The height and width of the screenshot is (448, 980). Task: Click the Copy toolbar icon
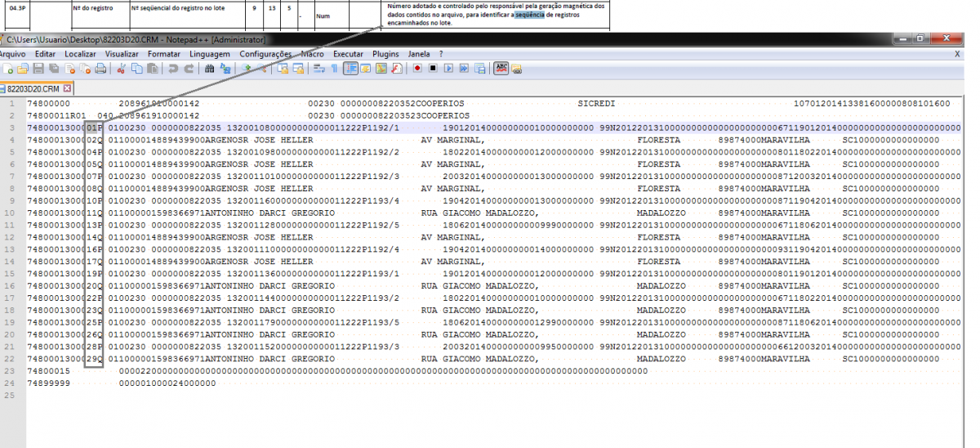click(136, 68)
